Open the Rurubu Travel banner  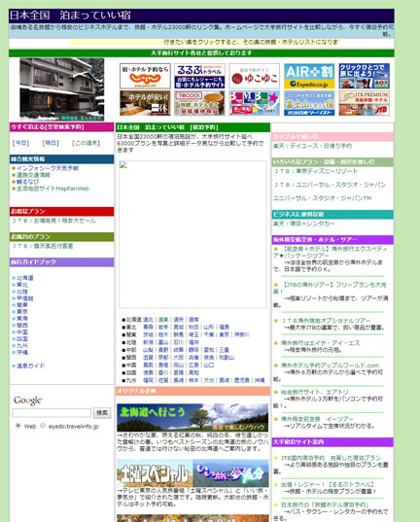tap(199, 76)
